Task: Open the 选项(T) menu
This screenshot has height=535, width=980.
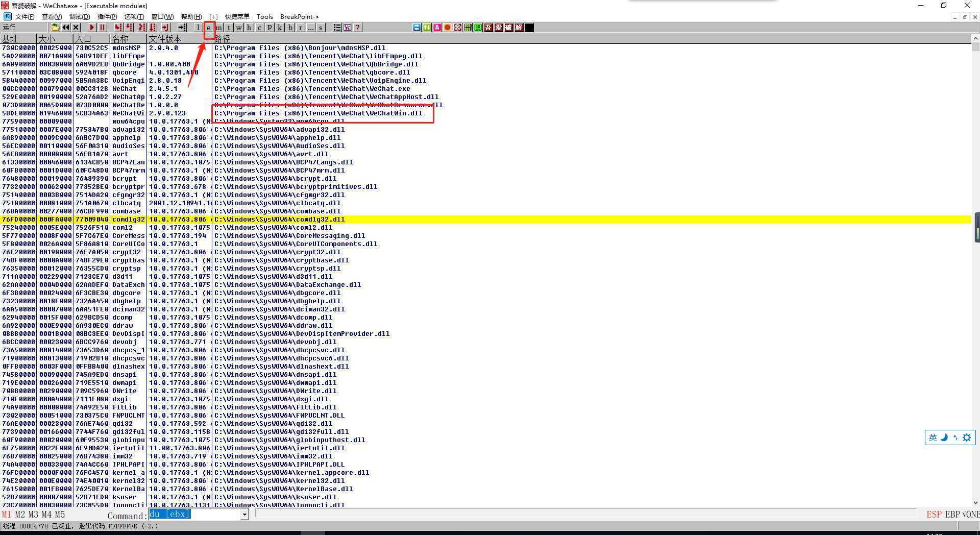Action: [x=134, y=17]
